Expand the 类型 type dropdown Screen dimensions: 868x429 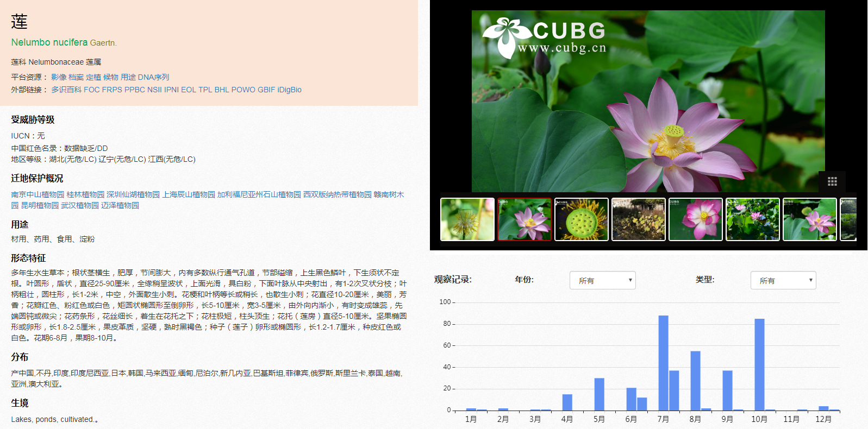[783, 280]
